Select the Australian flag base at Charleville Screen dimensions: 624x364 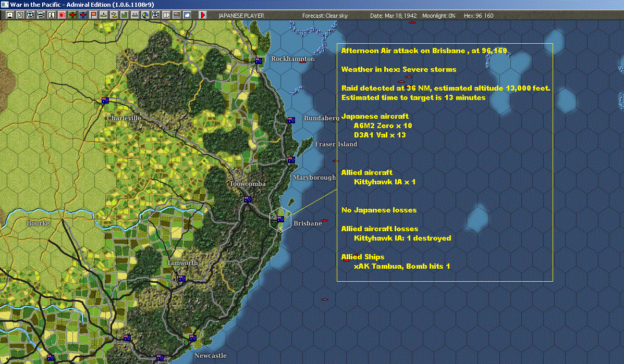(105, 101)
